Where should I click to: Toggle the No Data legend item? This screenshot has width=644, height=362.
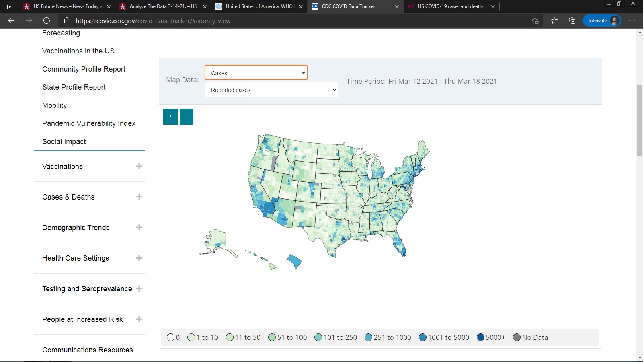[x=530, y=337]
